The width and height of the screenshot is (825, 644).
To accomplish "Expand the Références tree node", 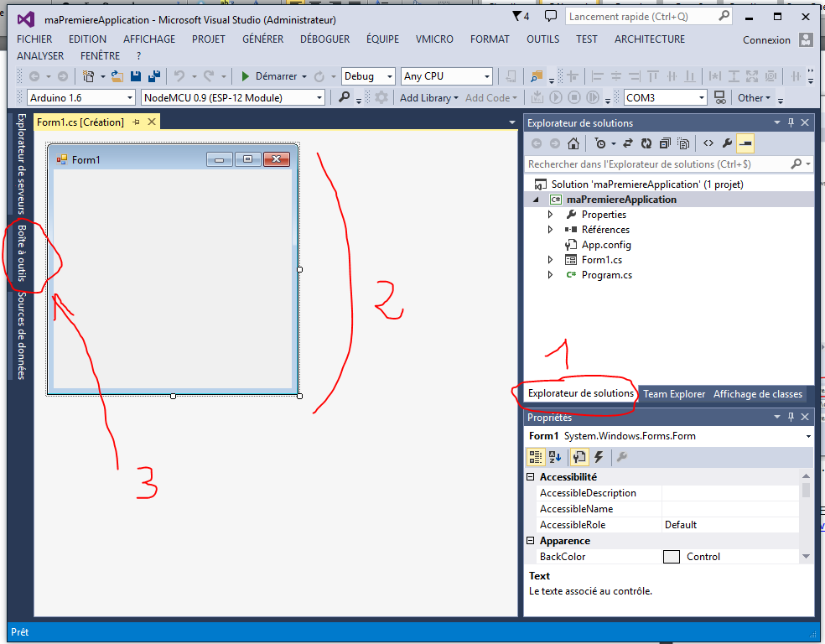I will [550, 230].
